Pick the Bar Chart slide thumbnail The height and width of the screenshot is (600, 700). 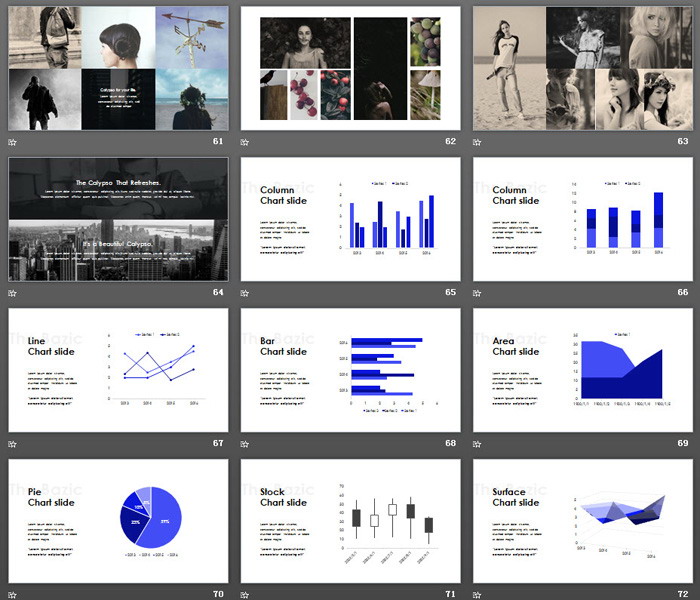tap(350, 370)
